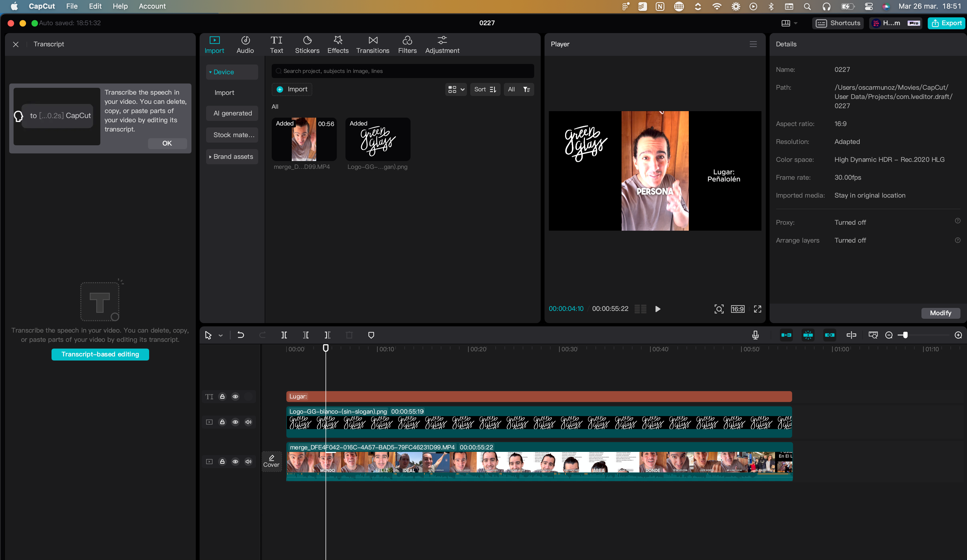Click the microphone record voiceover icon
The image size is (967, 560).
pyautogui.click(x=755, y=335)
